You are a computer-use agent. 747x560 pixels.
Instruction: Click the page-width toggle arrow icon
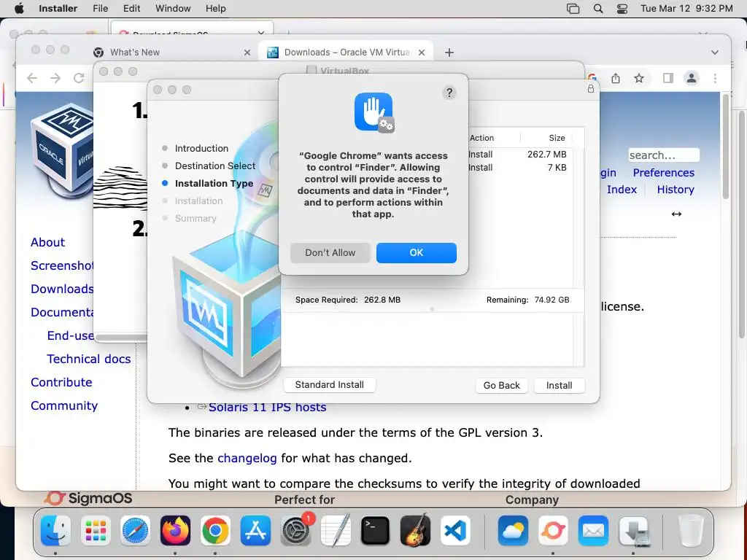pyautogui.click(x=676, y=214)
